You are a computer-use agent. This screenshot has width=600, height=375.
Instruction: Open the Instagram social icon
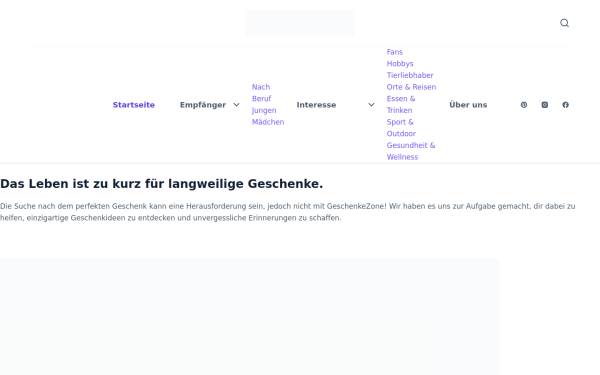545,105
